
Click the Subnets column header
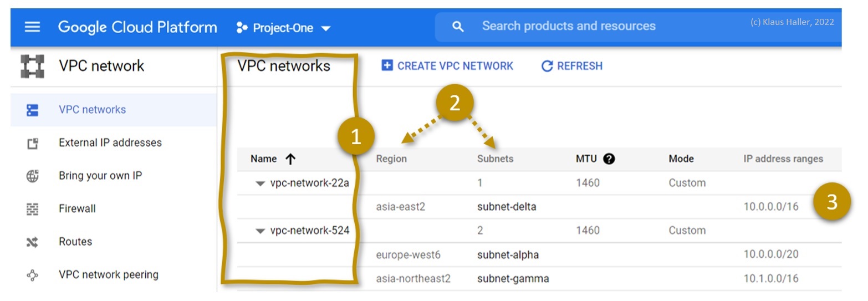[x=495, y=159]
